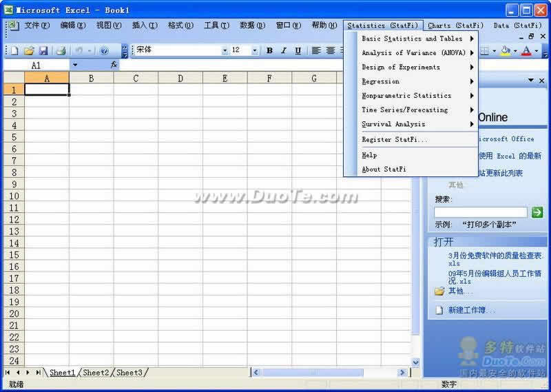Open Nonparametric Statistics submenu
The height and width of the screenshot is (392, 551).
pyautogui.click(x=417, y=96)
